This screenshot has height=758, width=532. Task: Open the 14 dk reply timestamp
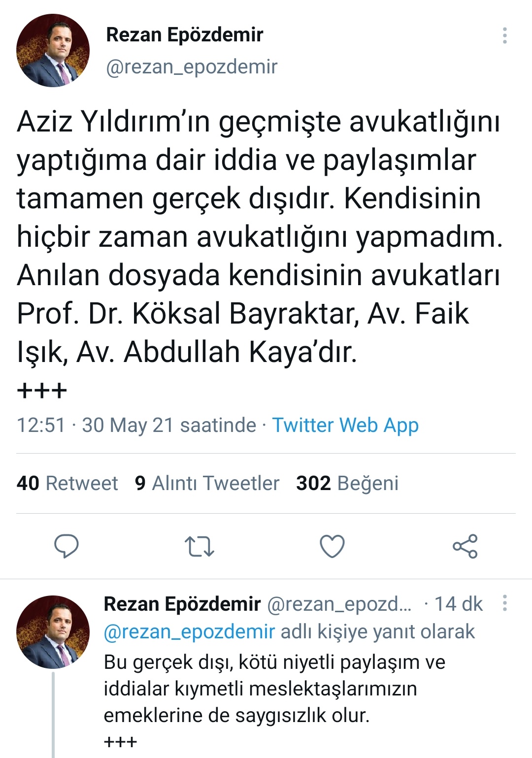pyautogui.click(x=459, y=604)
